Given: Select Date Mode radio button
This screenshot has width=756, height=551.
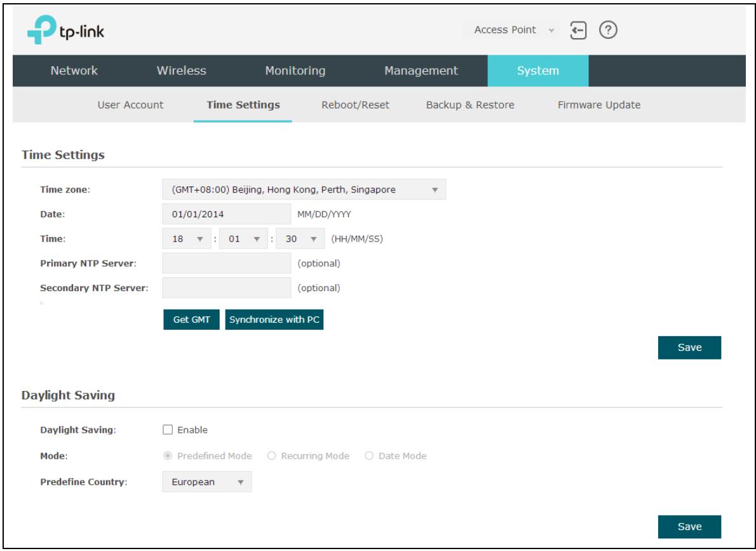Looking at the screenshot, I should [369, 456].
